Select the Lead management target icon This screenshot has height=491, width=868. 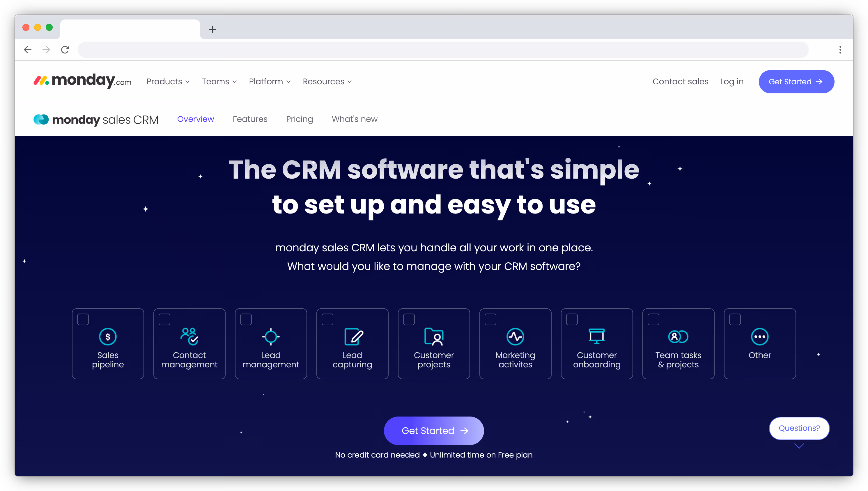(x=270, y=336)
